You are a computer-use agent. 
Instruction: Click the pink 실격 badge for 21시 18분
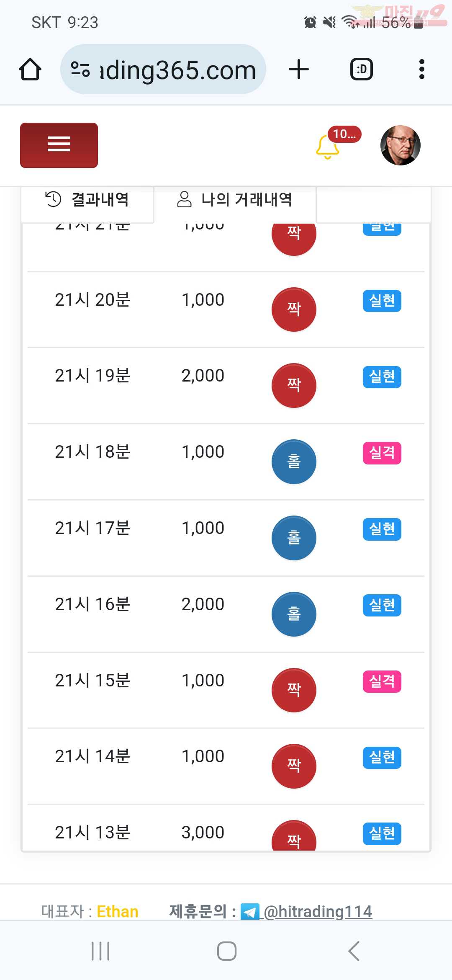(382, 453)
